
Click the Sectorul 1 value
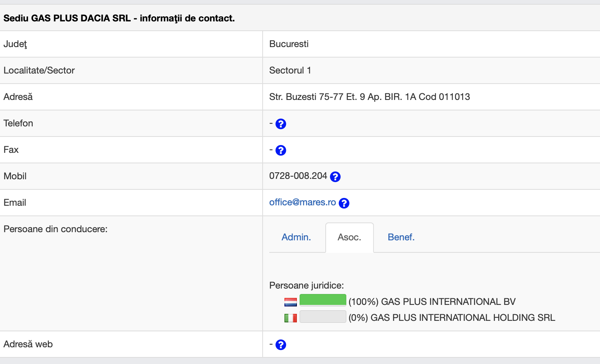(x=290, y=70)
